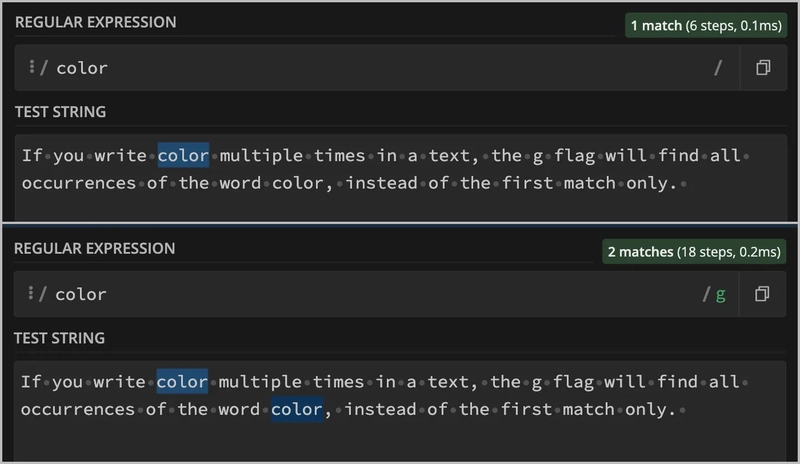Image resolution: width=800 pixels, height=464 pixels.
Task: Click the upper 'TEST STRING' heading
Action: coord(60,111)
